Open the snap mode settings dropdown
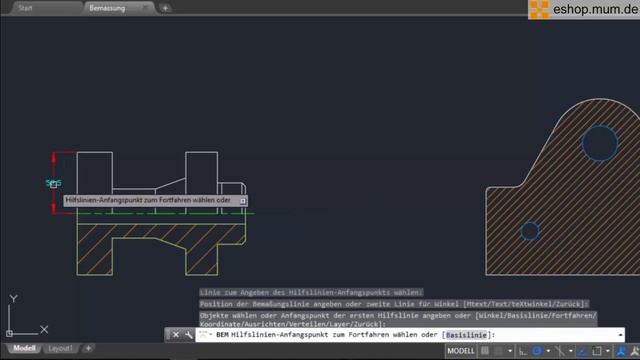This screenshot has height=360, width=640. [x=510, y=351]
